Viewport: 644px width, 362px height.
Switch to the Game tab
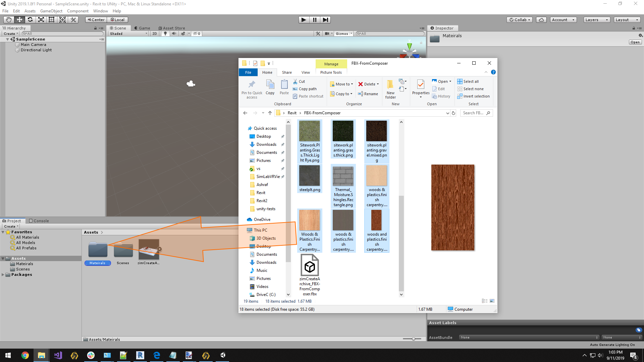142,28
